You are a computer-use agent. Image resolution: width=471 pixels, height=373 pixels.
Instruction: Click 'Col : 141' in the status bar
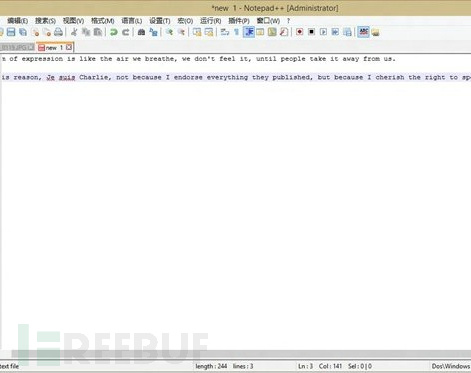tap(330, 366)
